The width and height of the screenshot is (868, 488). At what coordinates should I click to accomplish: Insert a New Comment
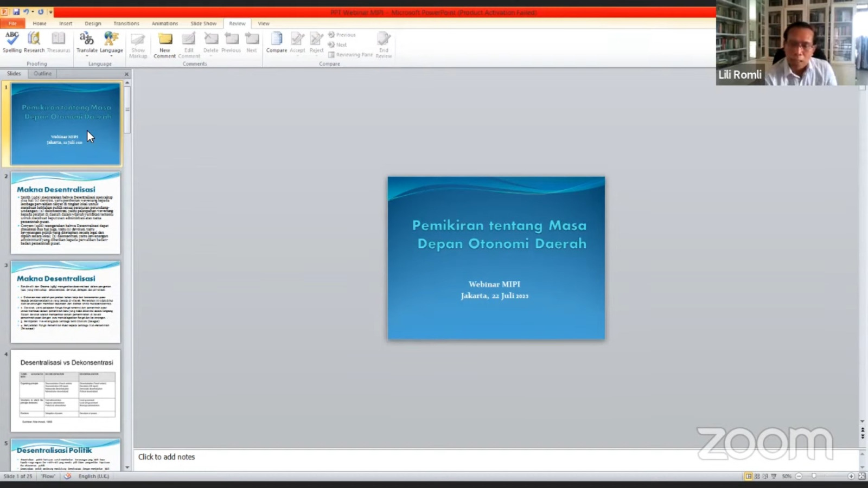(165, 43)
